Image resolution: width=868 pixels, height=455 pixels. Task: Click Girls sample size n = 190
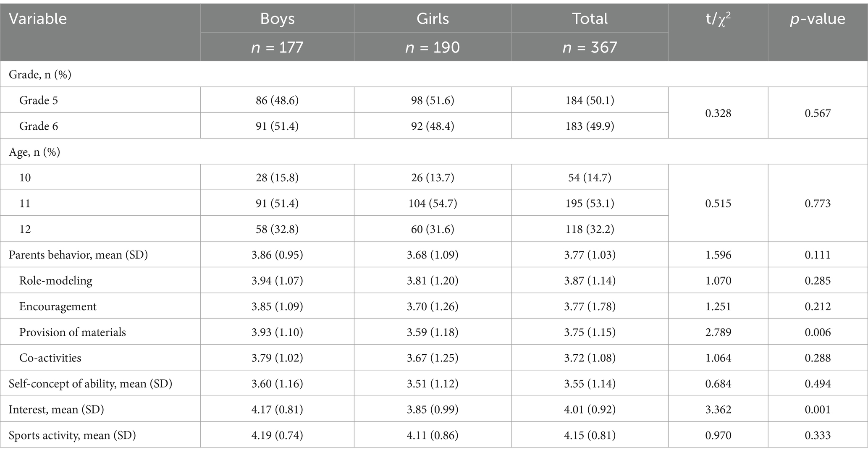433,47
